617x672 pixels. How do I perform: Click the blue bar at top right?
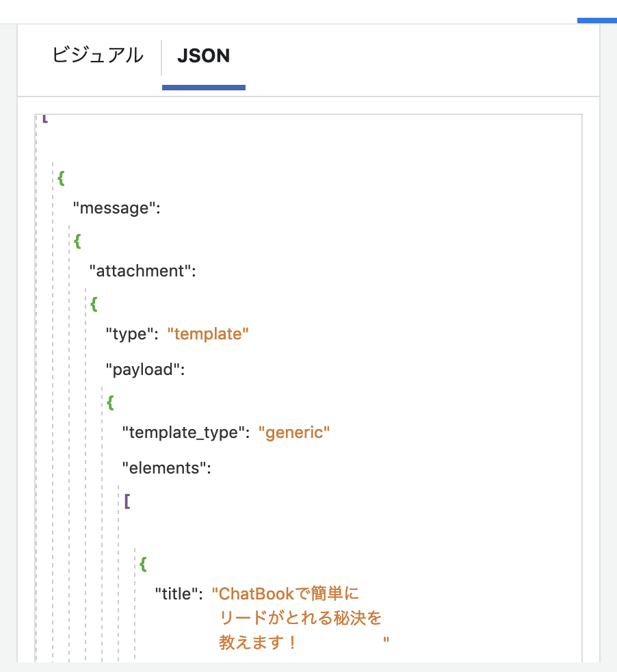(597, 21)
